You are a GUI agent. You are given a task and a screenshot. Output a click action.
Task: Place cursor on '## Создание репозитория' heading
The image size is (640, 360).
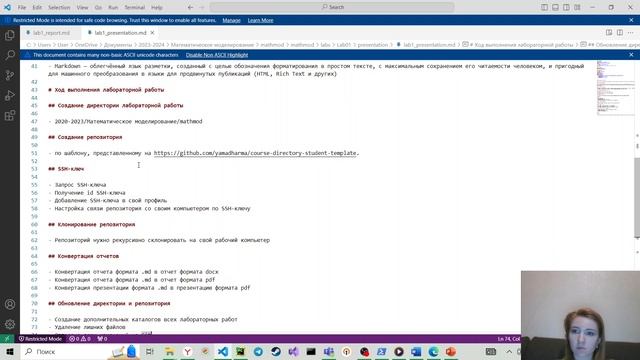coord(85,137)
